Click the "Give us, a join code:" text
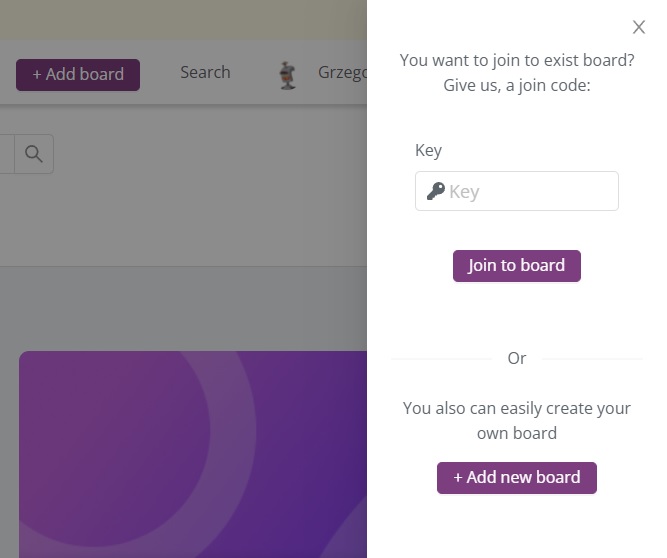The width and height of the screenshot is (667, 558). click(517, 85)
